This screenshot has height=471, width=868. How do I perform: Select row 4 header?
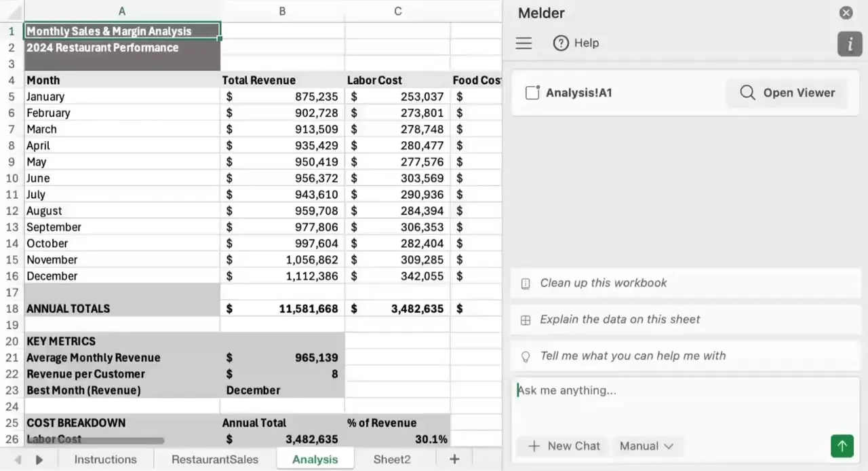coord(12,80)
